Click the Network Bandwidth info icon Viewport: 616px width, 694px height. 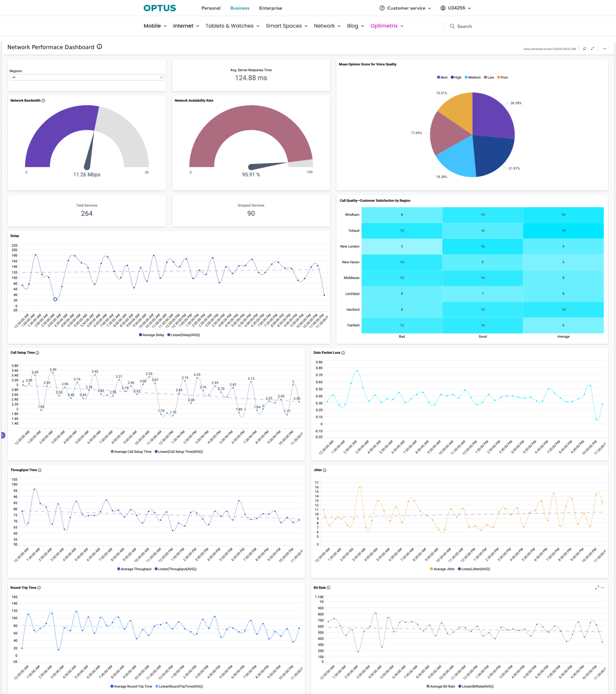tap(43, 101)
